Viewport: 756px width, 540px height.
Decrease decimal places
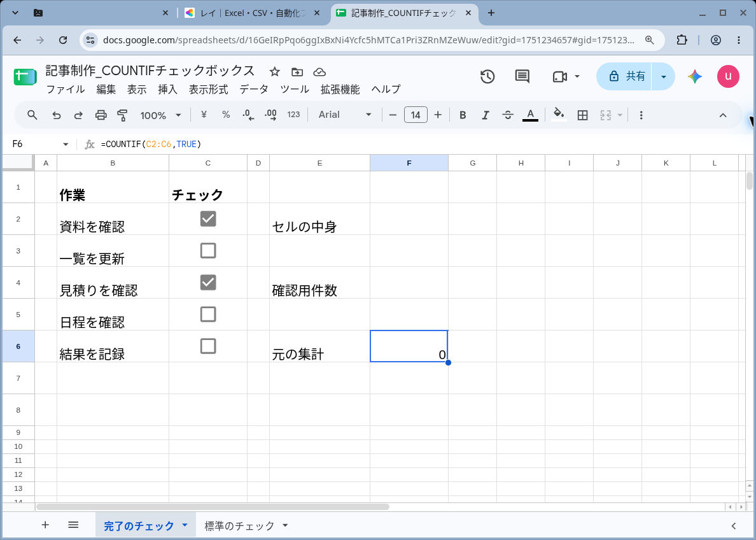tap(248, 115)
